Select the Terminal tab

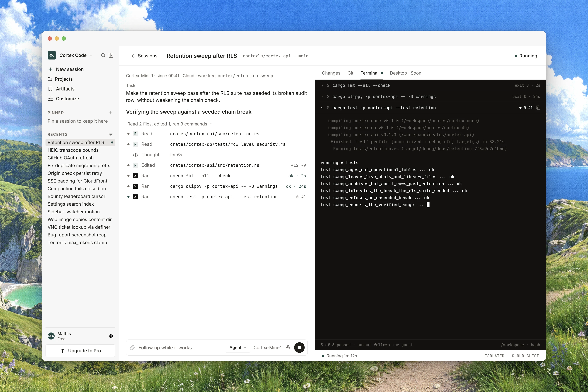[372, 73]
